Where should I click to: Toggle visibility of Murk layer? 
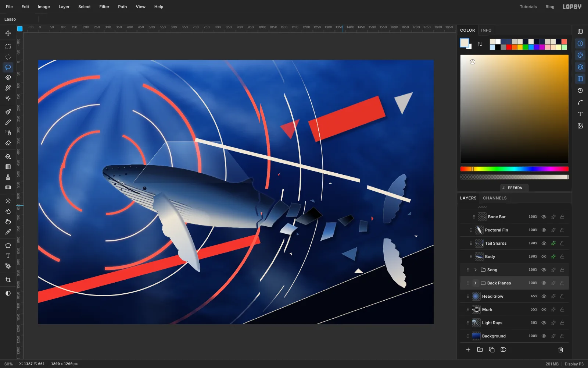544,309
